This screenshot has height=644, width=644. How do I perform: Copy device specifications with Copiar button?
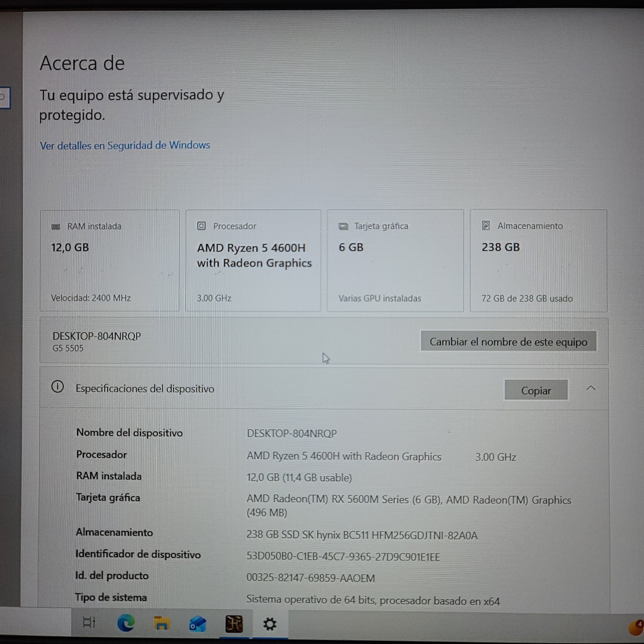[536, 390]
